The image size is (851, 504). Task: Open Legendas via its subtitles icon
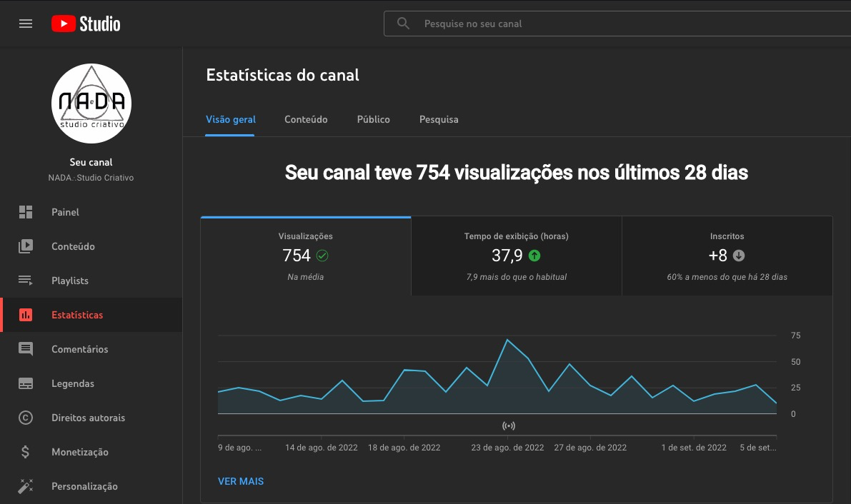coord(26,383)
